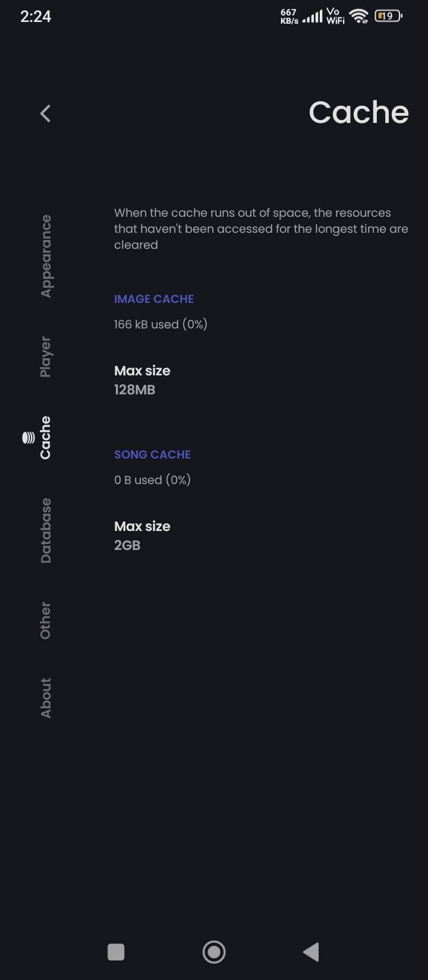Tap the SONG CACHE section header
The width and height of the screenshot is (428, 980).
(152, 454)
